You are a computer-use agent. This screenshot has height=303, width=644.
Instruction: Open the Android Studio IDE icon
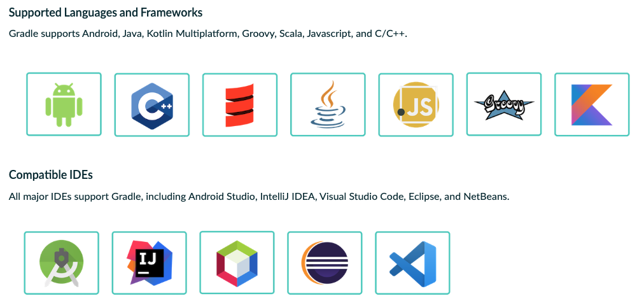click(61, 263)
